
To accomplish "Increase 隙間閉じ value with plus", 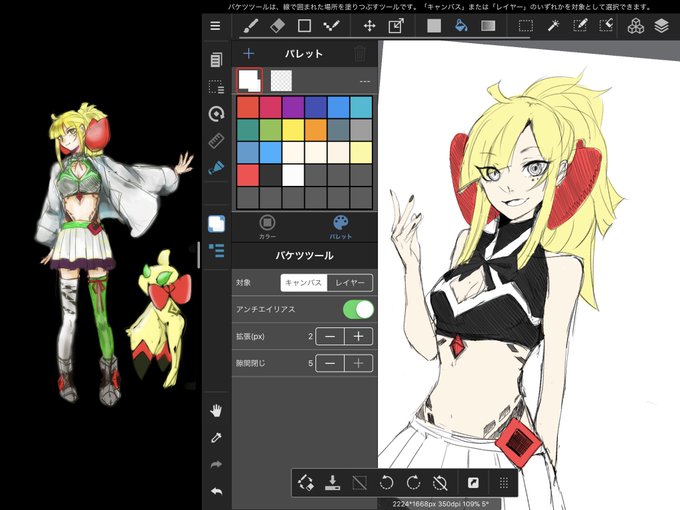I will pyautogui.click(x=358, y=363).
